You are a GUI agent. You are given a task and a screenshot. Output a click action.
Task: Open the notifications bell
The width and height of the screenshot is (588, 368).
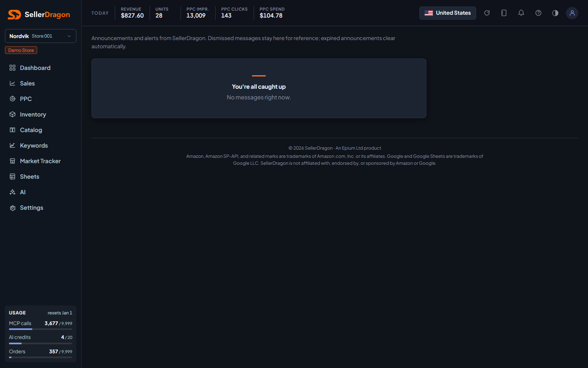tap(521, 13)
